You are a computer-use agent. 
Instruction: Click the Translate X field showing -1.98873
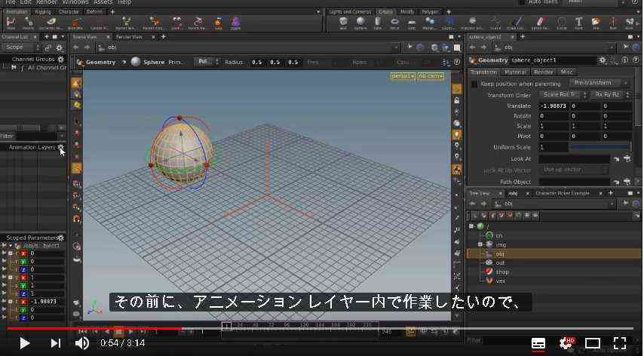tap(554, 106)
